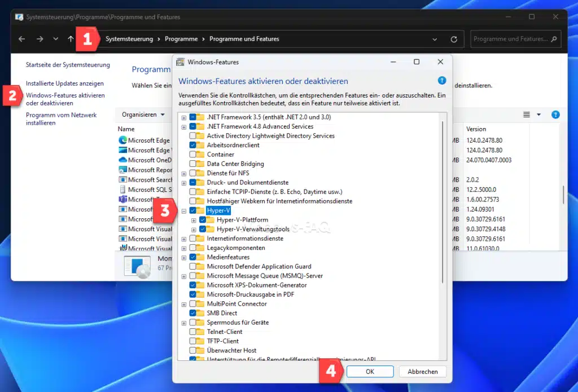Open recent locations chevron beside Forward arrow
Screen dimensions: 578x392
[56, 39]
